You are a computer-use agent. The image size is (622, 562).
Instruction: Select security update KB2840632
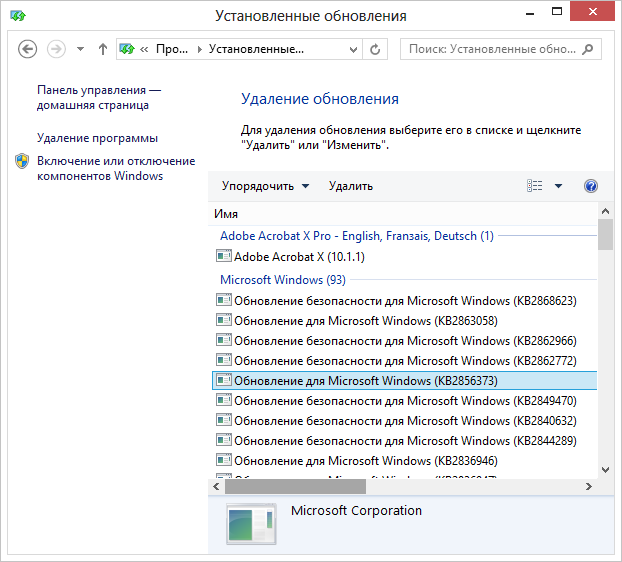[405, 421]
